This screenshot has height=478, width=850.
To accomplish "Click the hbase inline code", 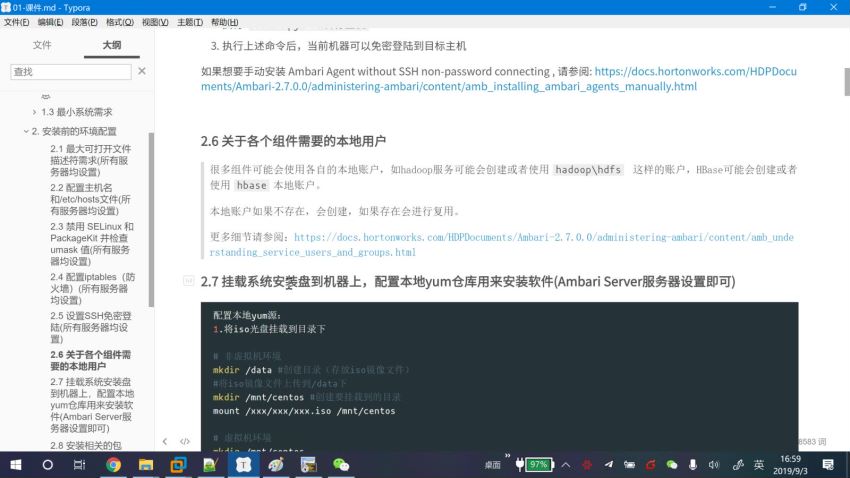I will coord(252,185).
